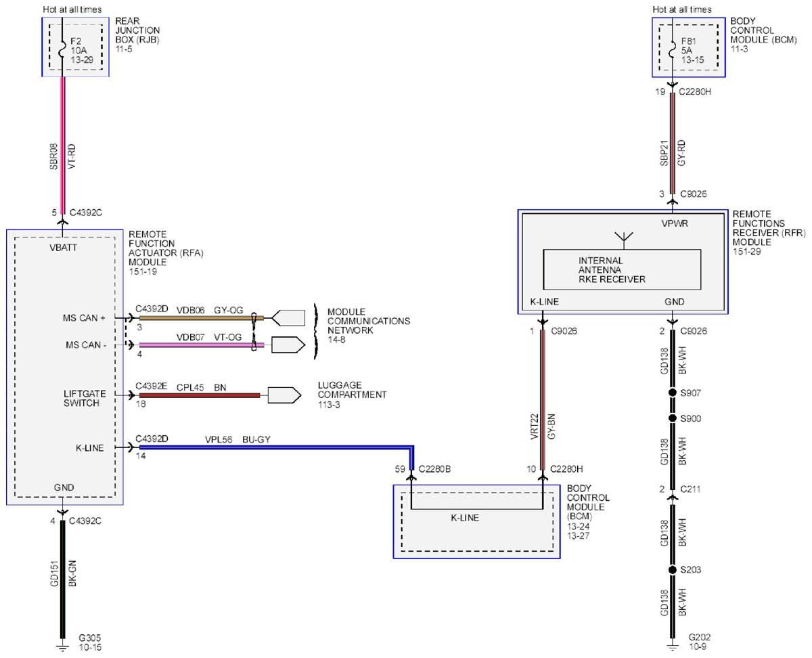812x658 pixels.
Task: Select the SBP21 GY-RD wire label
Action: [672, 154]
